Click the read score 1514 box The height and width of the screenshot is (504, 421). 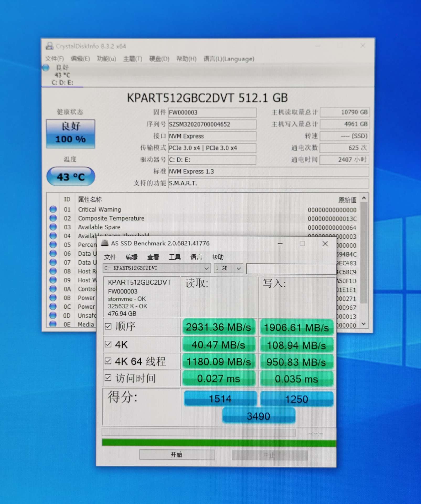(x=220, y=398)
